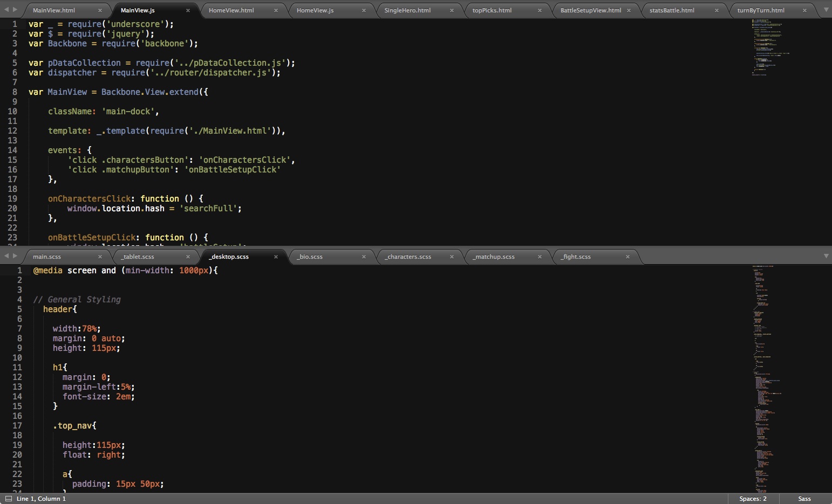The width and height of the screenshot is (832, 504).
Task: Close the MainView.js tab
Action: click(x=188, y=10)
